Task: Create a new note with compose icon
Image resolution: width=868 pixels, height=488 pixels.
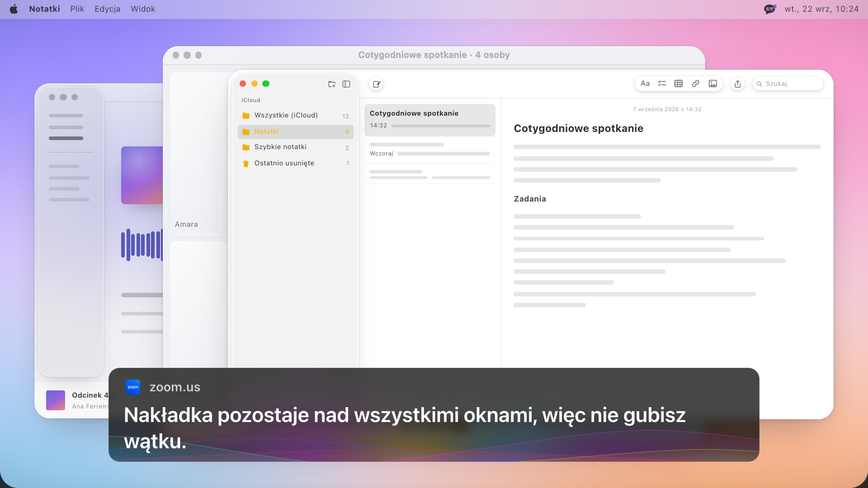Action: click(376, 84)
